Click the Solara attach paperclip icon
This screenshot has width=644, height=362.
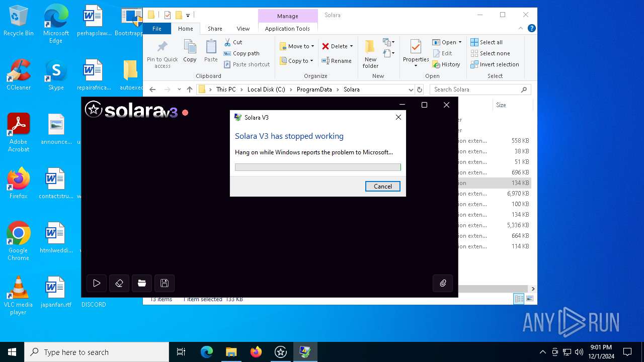point(443,283)
